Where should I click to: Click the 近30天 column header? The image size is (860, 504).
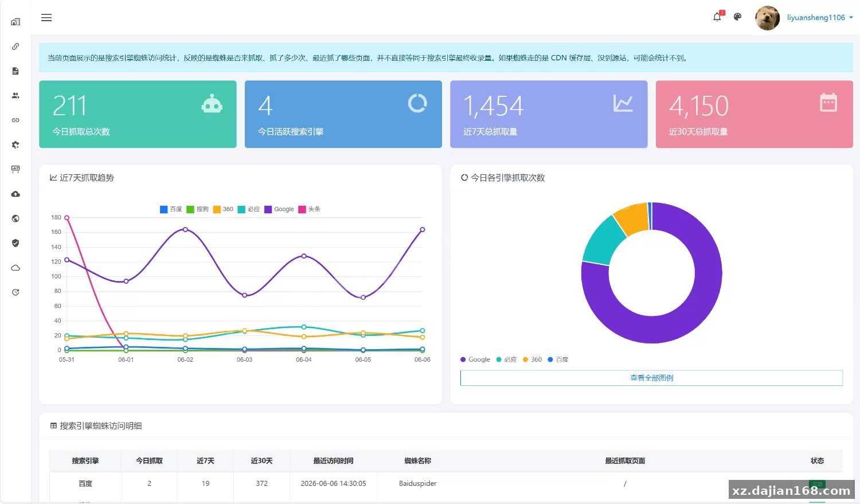(261, 461)
